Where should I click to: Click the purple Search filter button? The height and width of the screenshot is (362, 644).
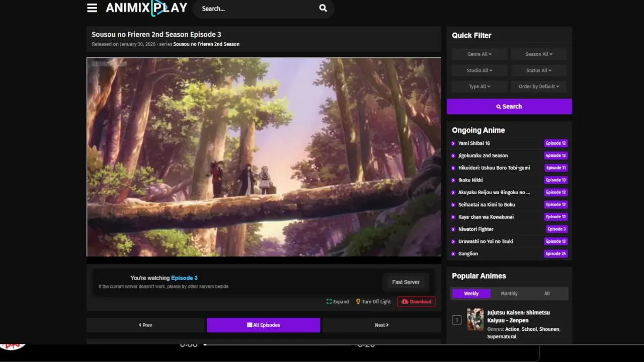point(509,107)
